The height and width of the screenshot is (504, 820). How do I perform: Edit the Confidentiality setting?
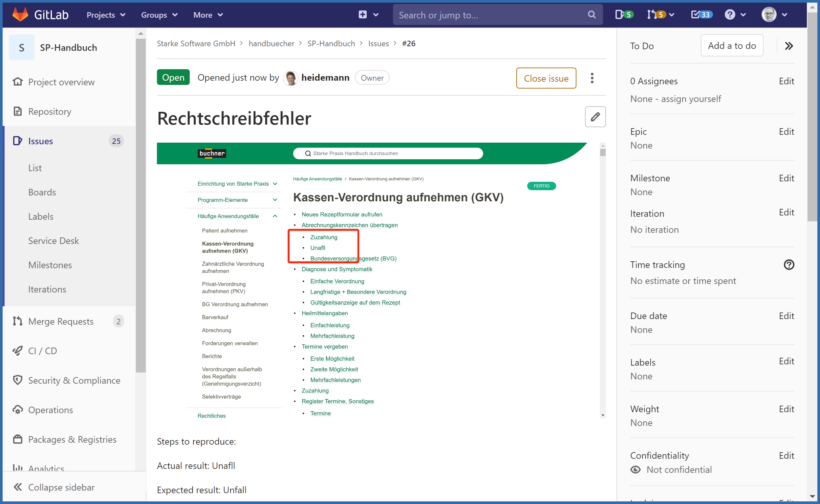[786, 455]
